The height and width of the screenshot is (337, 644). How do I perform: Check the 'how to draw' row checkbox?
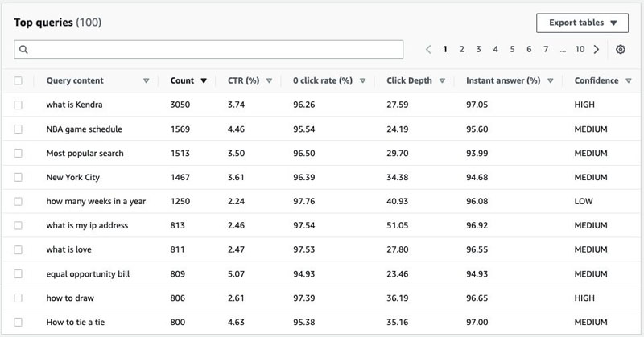(18, 298)
